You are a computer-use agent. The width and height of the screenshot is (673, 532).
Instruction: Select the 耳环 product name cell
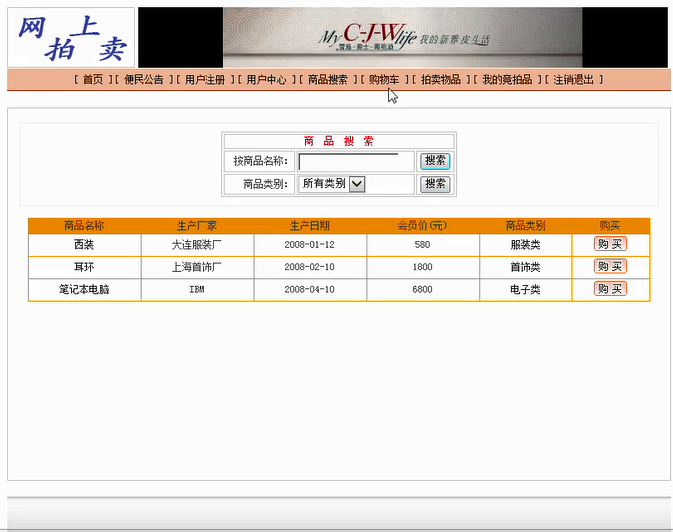84,268
